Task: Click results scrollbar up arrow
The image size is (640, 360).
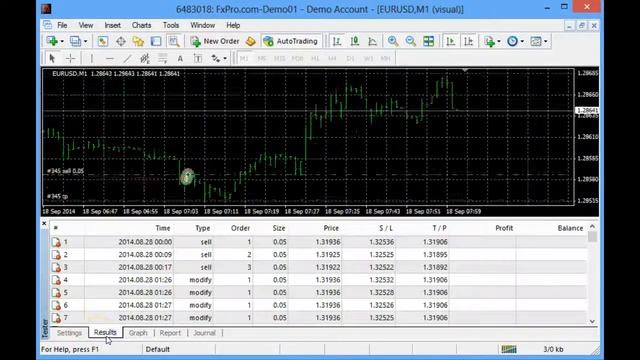Action: (592, 227)
